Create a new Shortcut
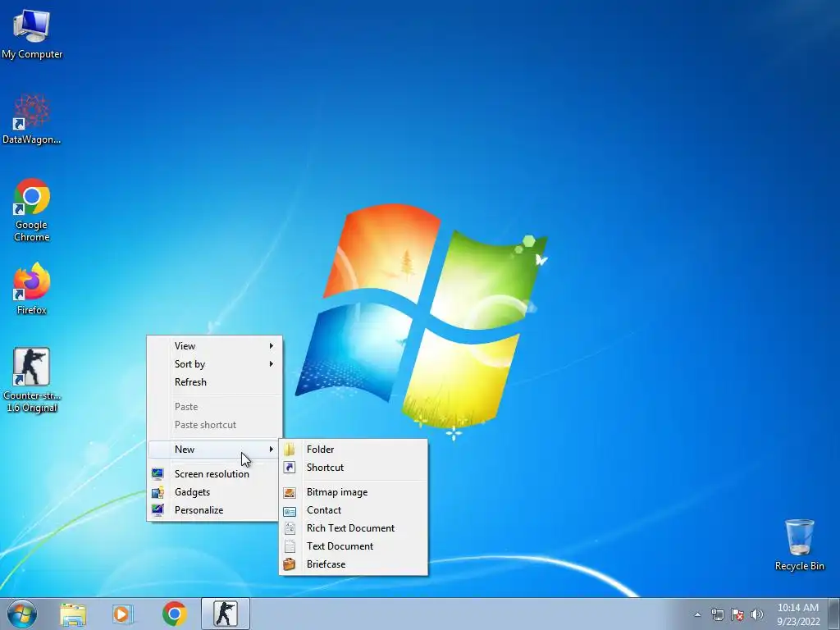840x630 pixels. (x=353, y=468)
